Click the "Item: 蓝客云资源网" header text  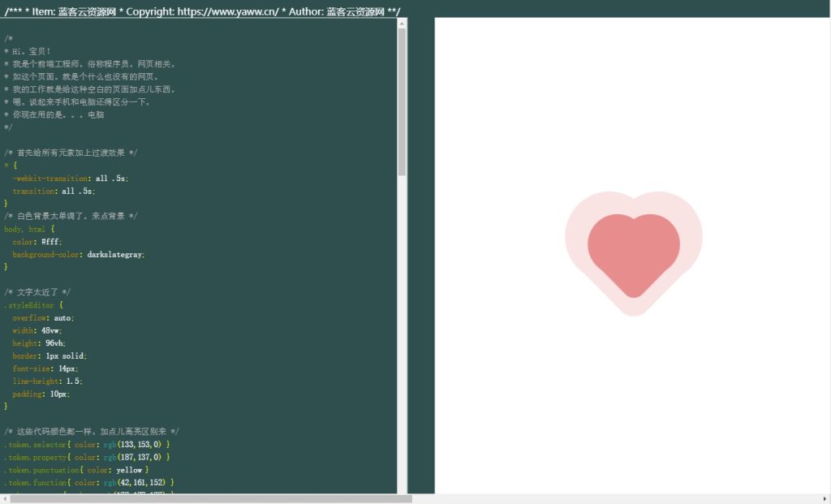point(74,11)
